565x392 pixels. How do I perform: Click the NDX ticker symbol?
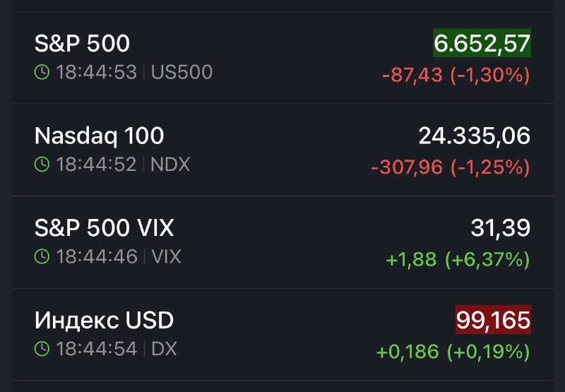tap(170, 165)
